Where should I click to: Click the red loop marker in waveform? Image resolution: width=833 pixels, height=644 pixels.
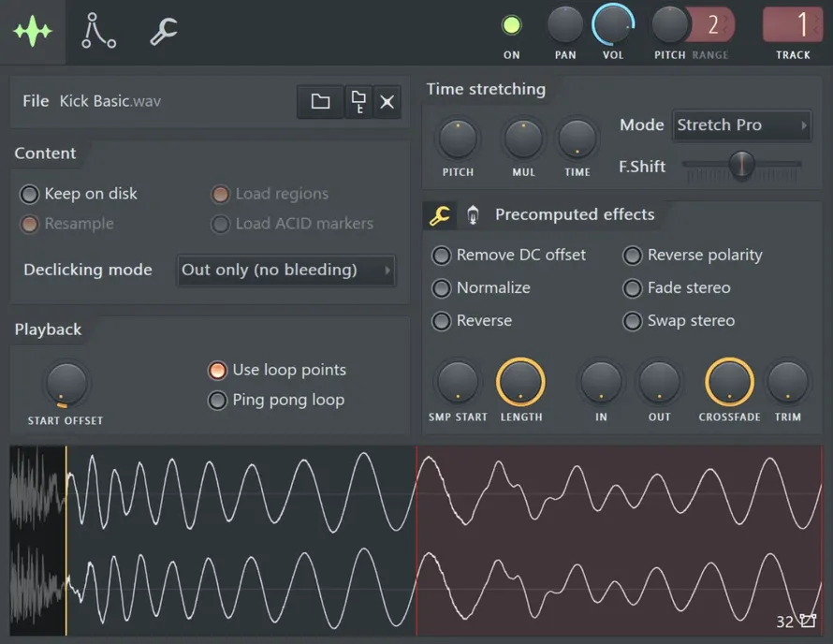point(416,540)
